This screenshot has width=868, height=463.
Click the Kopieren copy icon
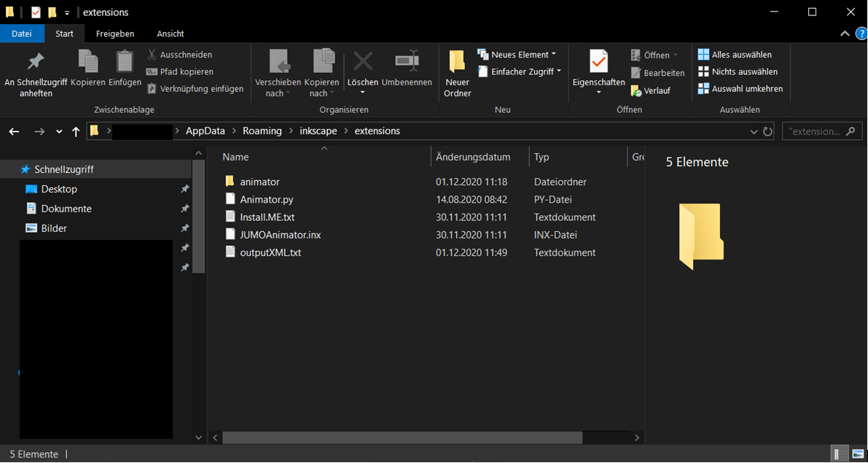[x=88, y=63]
